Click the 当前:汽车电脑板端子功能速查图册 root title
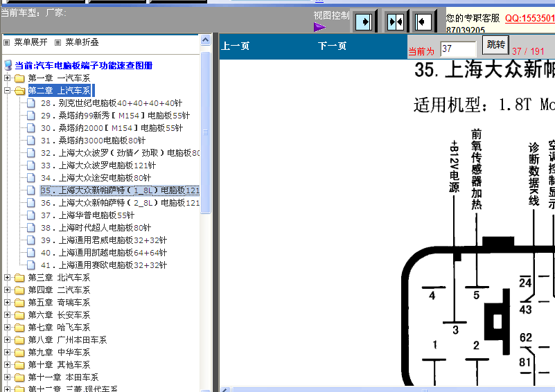The width and height of the screenshot is (555, 392). pos(84,66)
